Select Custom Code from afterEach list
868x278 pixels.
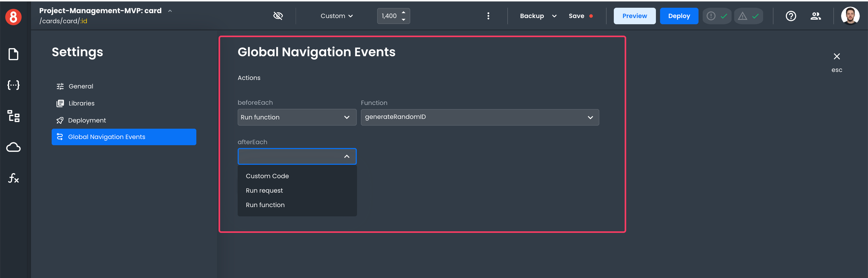pyautogui.click(x=267, y=176)
